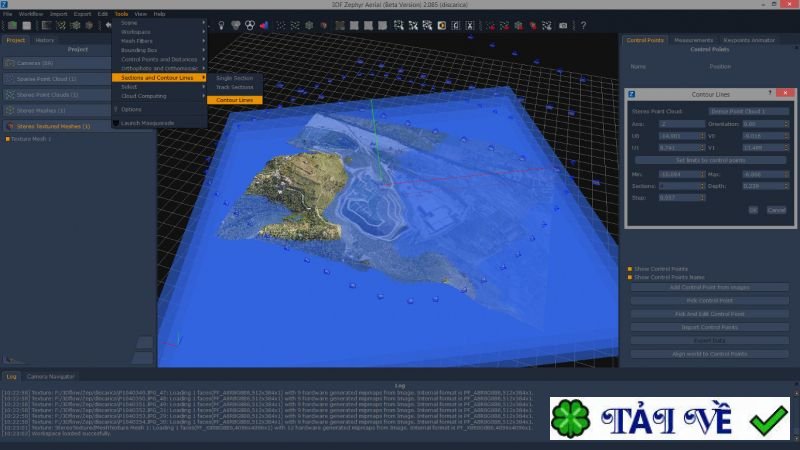Click the Contour Lines dialog help question mark
This screenshot has height=450, width=800.
click(x=770, y=93)
